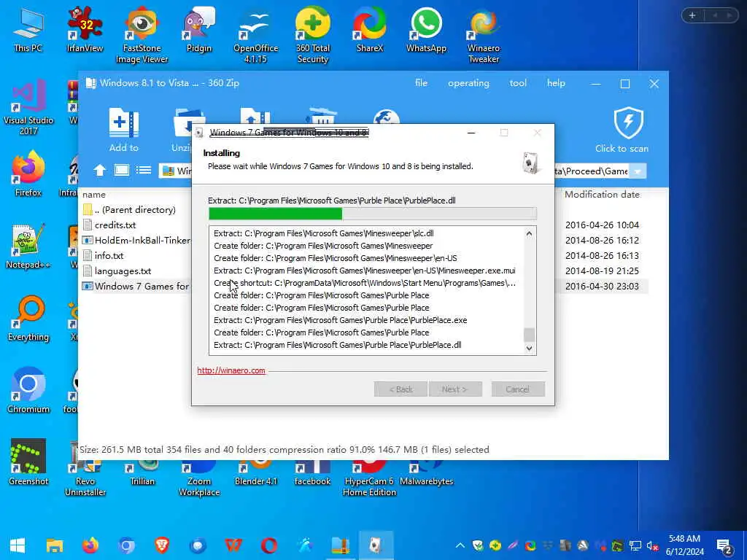The height and width of the screenshot is (560, 747).
Task: Click the install log scrollbar thumb
Action: (529, 335)
